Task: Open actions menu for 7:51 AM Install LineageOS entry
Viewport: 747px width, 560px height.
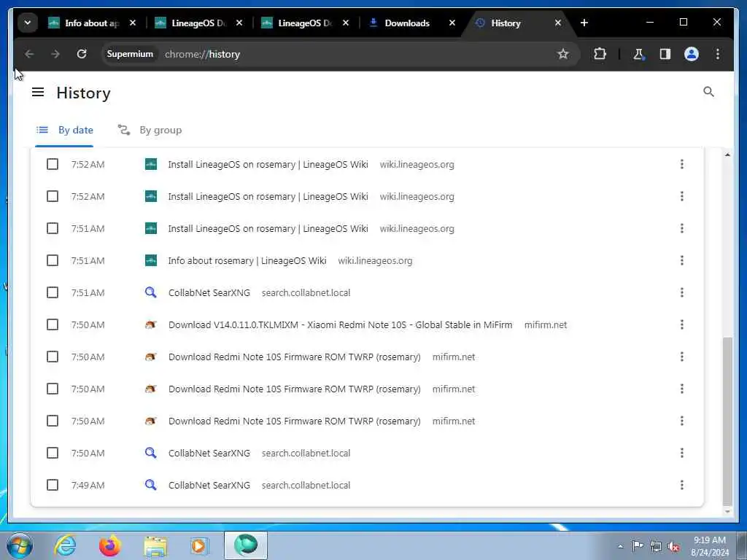Action: 682,228
